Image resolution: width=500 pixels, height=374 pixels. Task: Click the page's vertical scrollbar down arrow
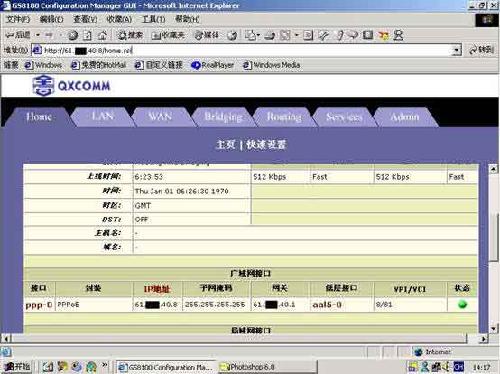click(493, 329)
